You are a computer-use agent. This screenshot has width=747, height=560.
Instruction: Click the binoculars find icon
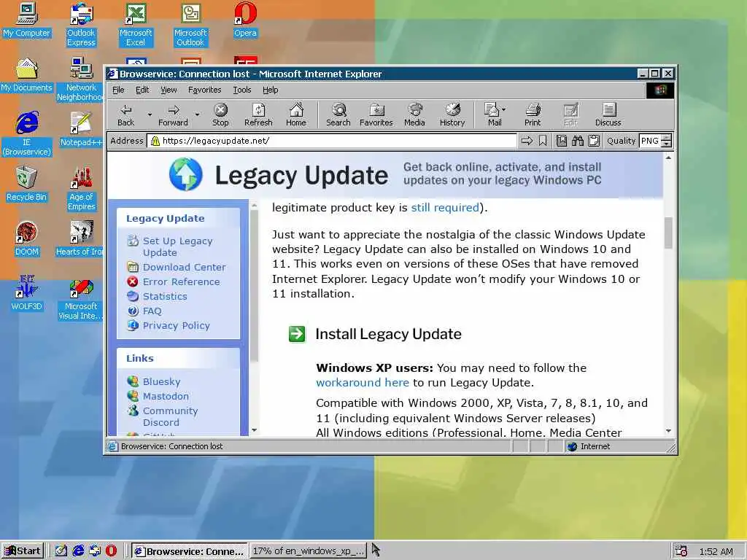coord(578,141)
